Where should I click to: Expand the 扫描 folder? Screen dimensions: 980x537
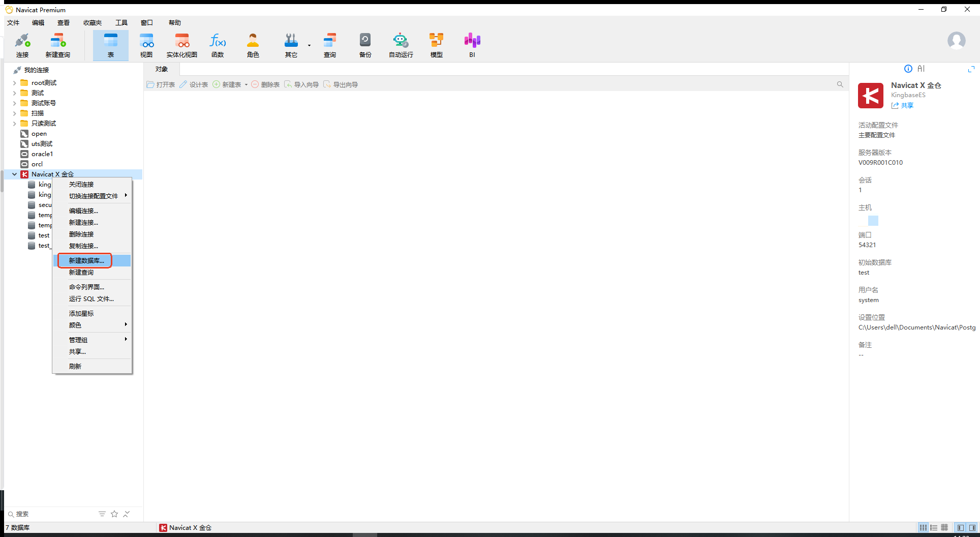(x=14, y=113)
